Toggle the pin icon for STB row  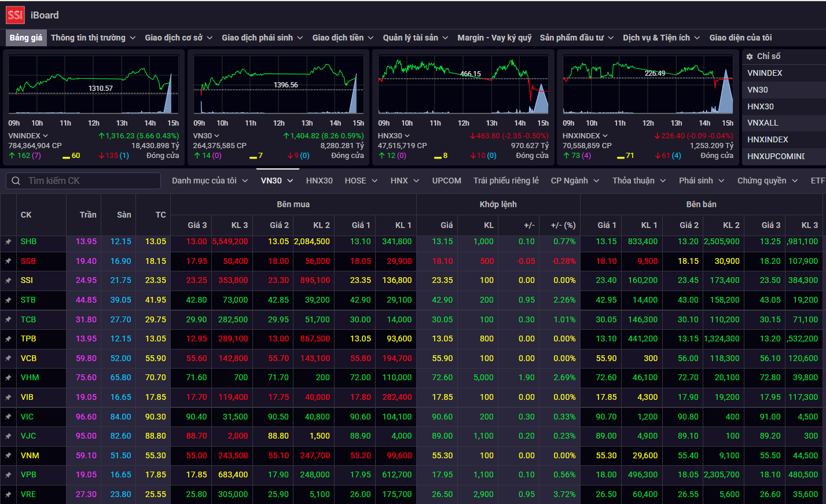(x=8, y=300)
